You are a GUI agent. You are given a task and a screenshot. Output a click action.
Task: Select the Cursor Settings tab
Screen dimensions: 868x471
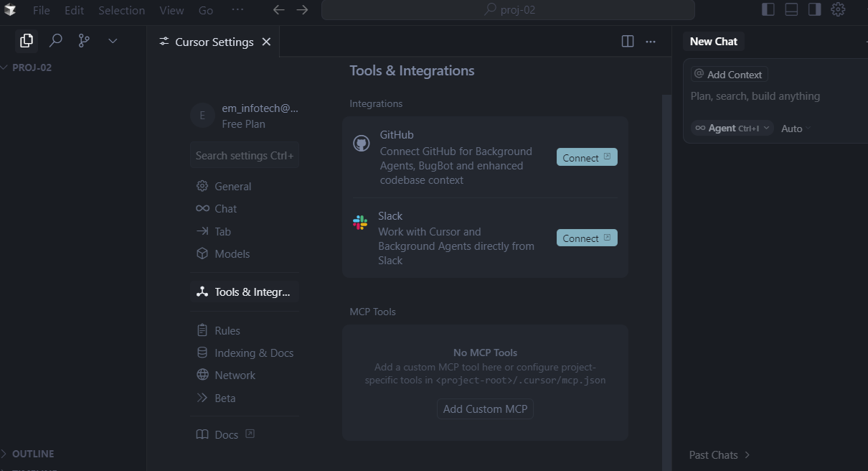click(x=214, y=42)
